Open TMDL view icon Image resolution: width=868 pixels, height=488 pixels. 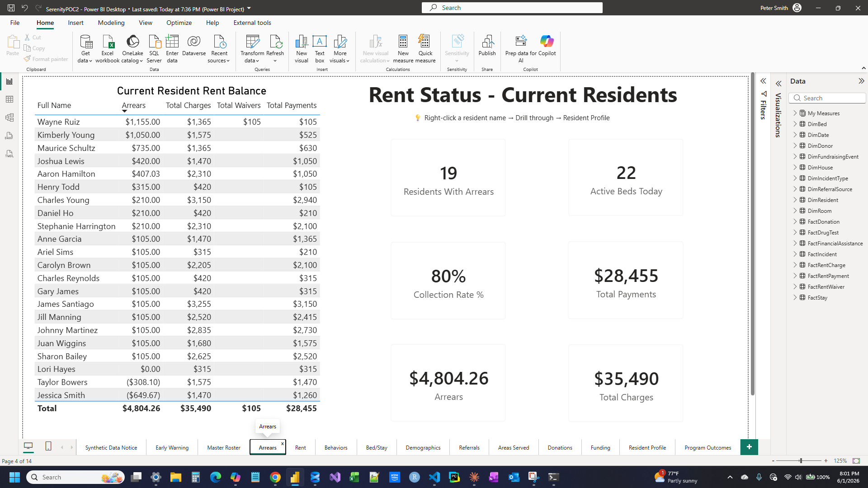point(9,154)
